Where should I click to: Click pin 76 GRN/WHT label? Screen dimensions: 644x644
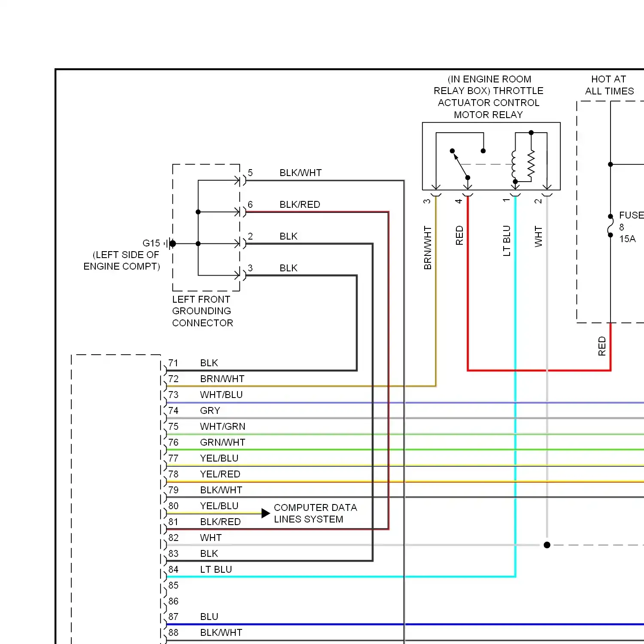(223, 442)
